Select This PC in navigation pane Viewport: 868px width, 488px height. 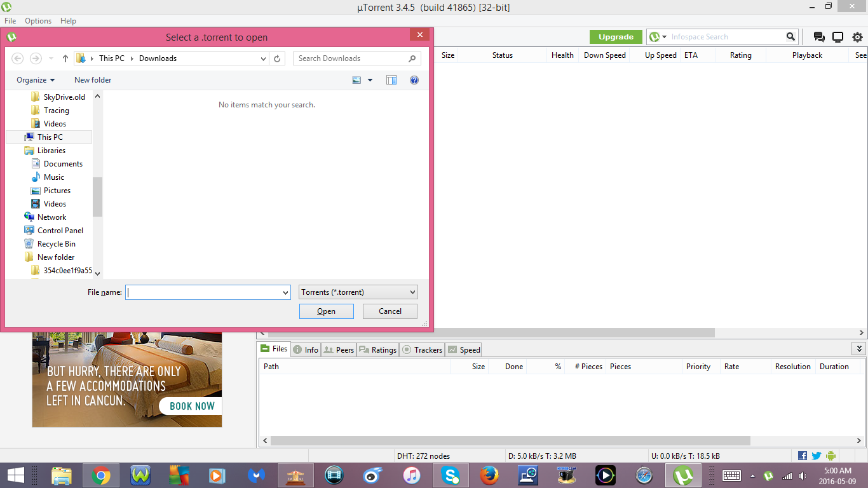(x=49, y=137)
